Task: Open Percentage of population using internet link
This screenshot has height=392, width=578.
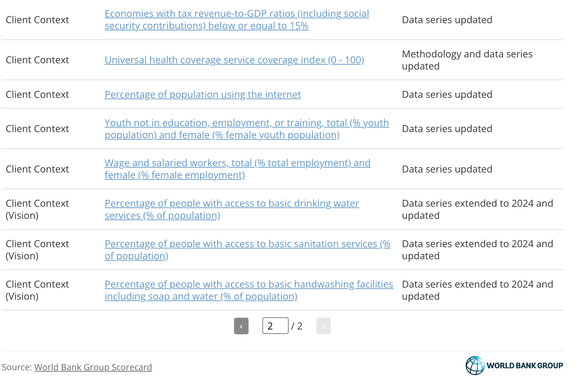Action: [203, 95]
